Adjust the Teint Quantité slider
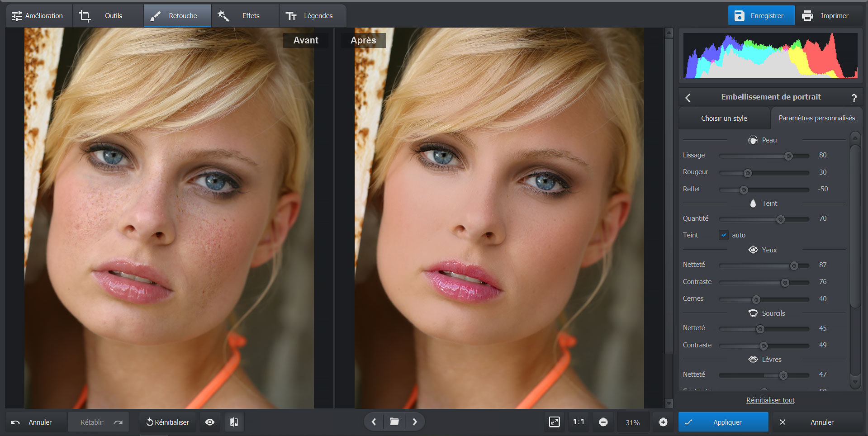Image resolution: width=868 pixels, height=436 pixels. (764, 219)
